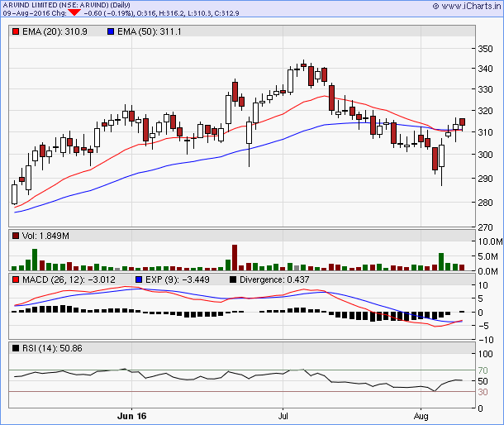This screenshot has width=504, height=425.
Task: Click the black Divergence legend swatch
Action: pyautogui.click(x=233, y=280)
